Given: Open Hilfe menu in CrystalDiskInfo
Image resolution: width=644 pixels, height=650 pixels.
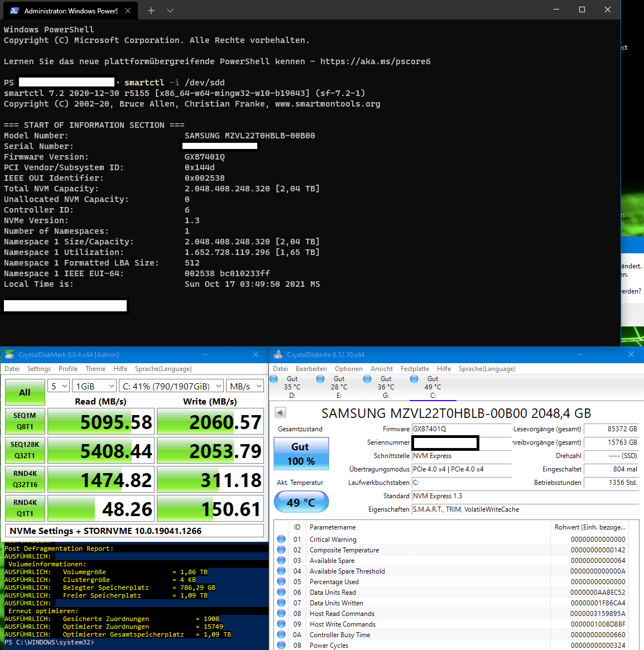Looking at the screenshot, I should click(x=444, y=369).
